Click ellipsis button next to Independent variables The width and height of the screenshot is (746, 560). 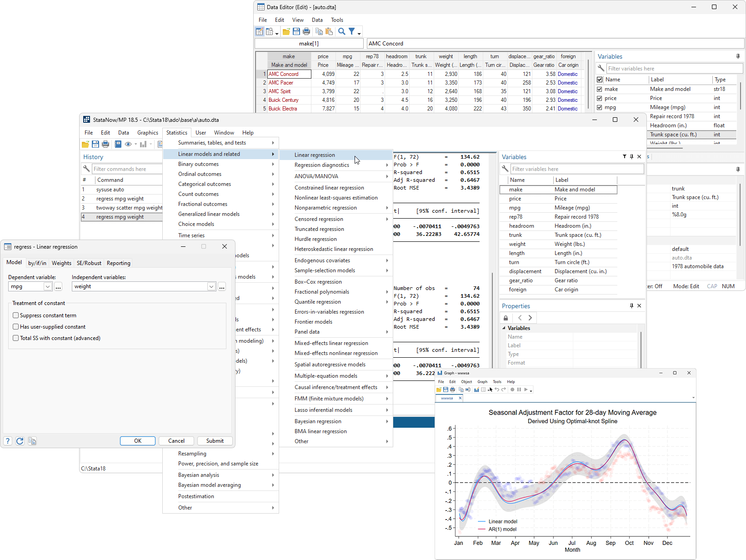222,286
